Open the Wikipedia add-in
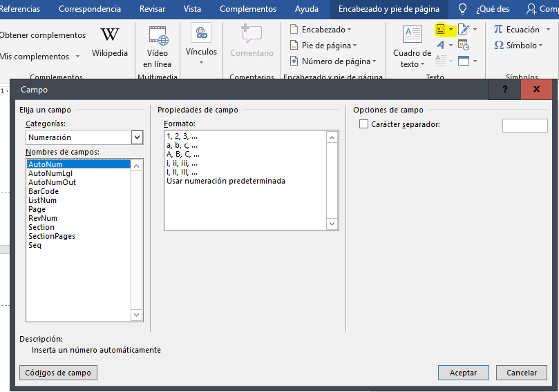The width and height of the screenshot is (559, 392). click(x=109, y=42)
